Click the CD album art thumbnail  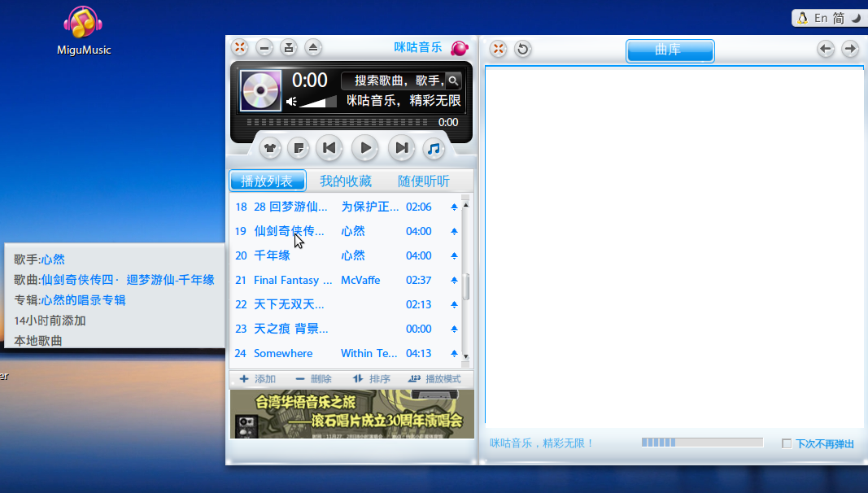pos(261,90)
